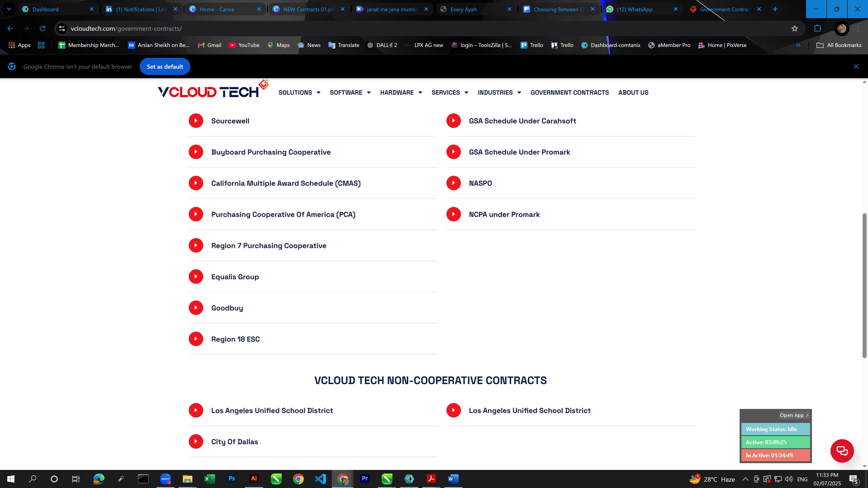Show hidden system tray icons
Image resolution: width=868 pixels, height=488 pixels.
click(745, 479)
